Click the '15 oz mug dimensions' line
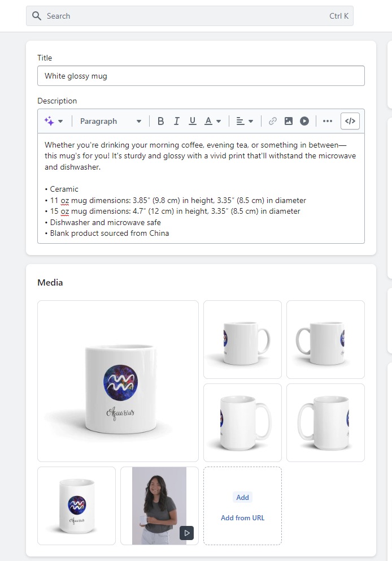Viewport: 392px width, 561px height. click(173, 211)
